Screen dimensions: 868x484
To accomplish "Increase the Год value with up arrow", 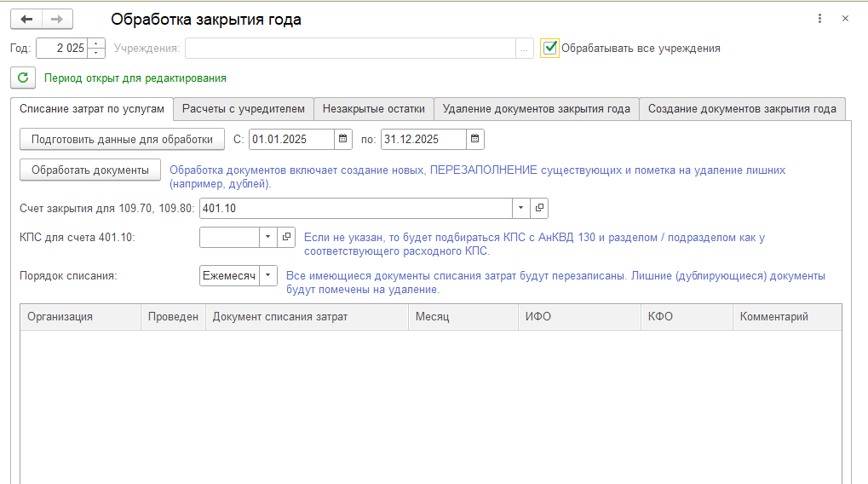I will 96,43.
